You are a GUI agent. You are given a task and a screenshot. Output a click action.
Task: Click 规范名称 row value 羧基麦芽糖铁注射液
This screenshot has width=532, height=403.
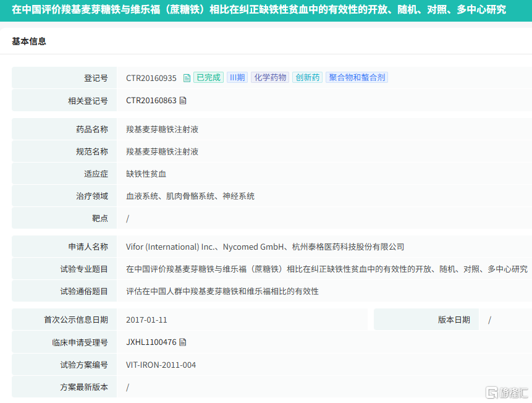click(162, 151)
